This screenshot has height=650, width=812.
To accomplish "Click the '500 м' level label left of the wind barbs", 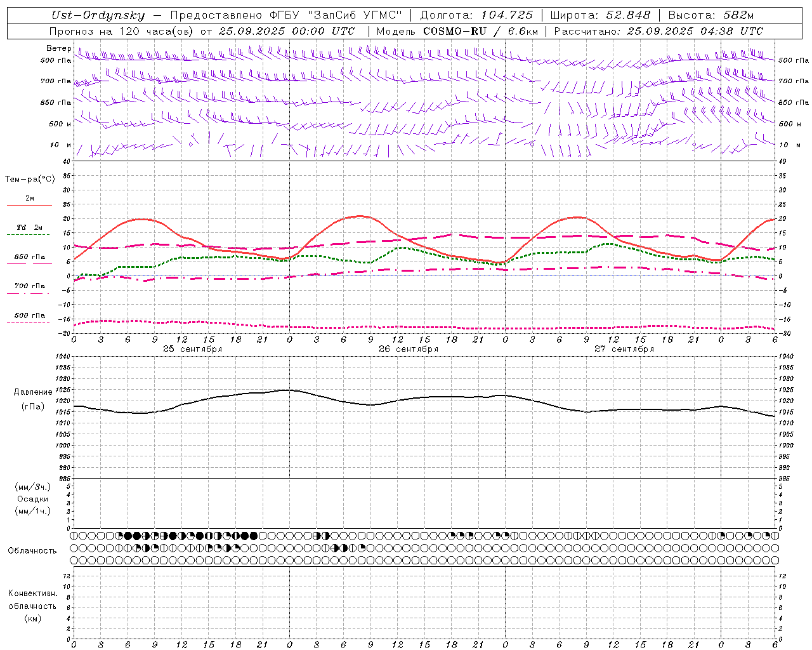I will (60, 124).
